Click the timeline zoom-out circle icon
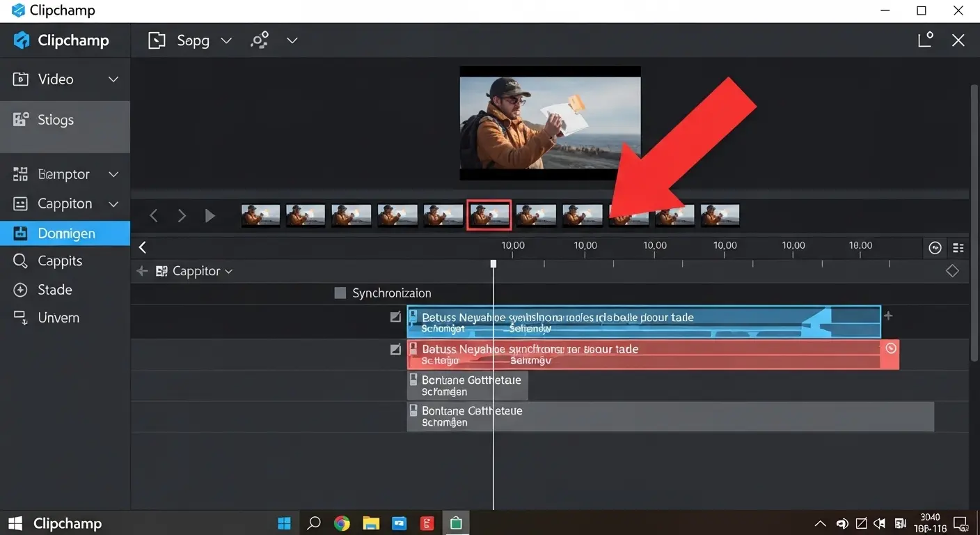 935,248
